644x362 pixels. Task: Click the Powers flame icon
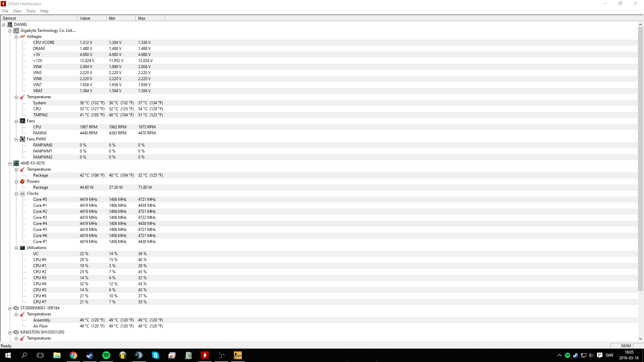[22, 181]
